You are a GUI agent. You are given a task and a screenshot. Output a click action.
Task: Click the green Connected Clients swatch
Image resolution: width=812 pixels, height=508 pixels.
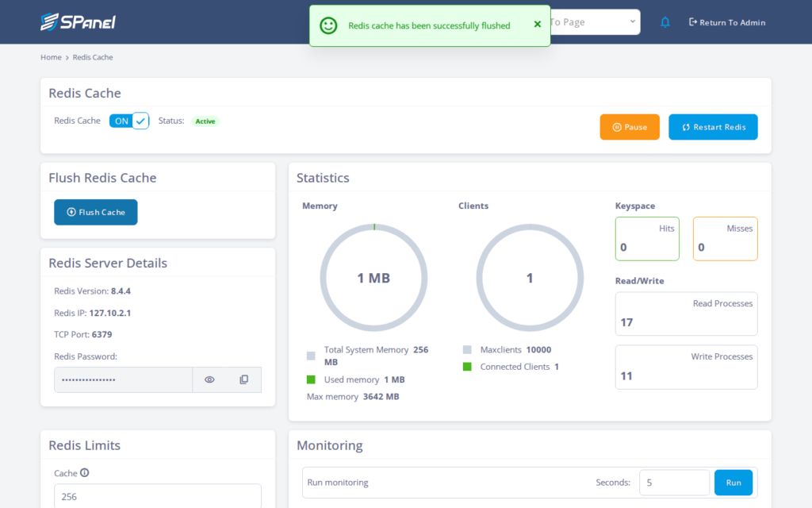tap(467, 367)
